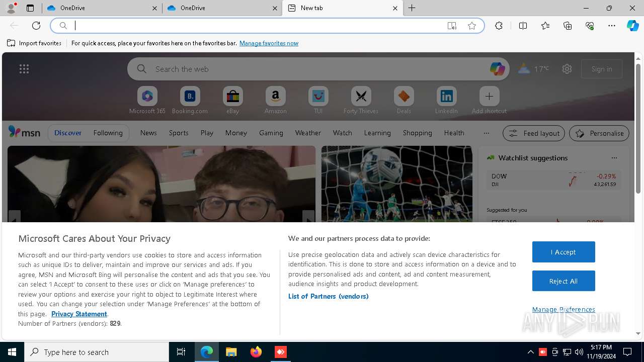The image size is (644, 362).
Task: Open File Explorer from the taskbar
Action: tap(231, 352)
